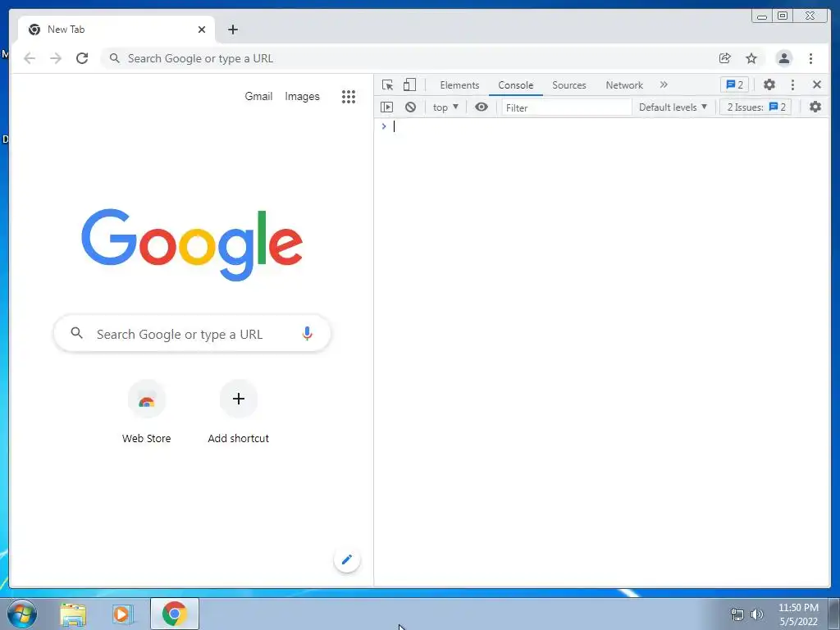The width and height of the screenshot is (840, 630).
Task: Reload the page
Action: pos(82,58)
